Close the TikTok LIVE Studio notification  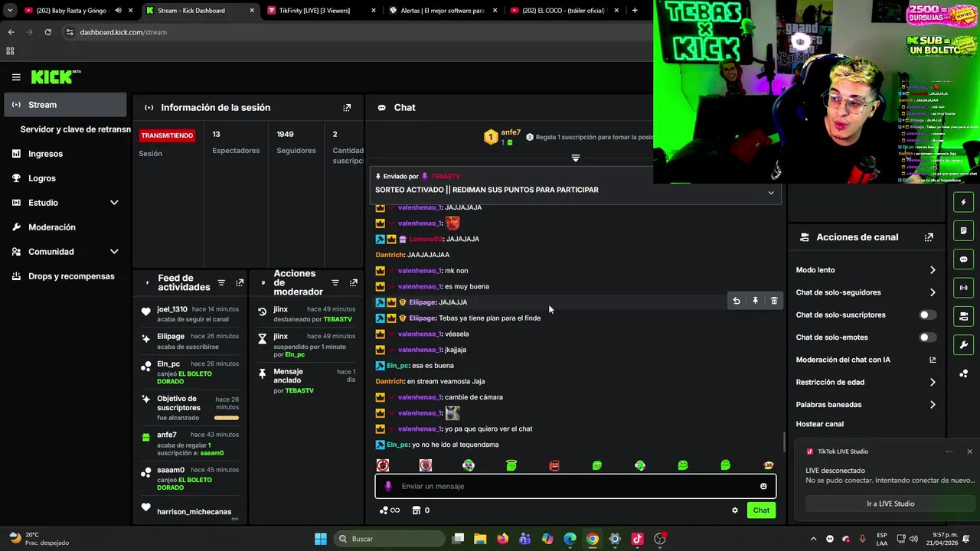click(x=969, y=452)
